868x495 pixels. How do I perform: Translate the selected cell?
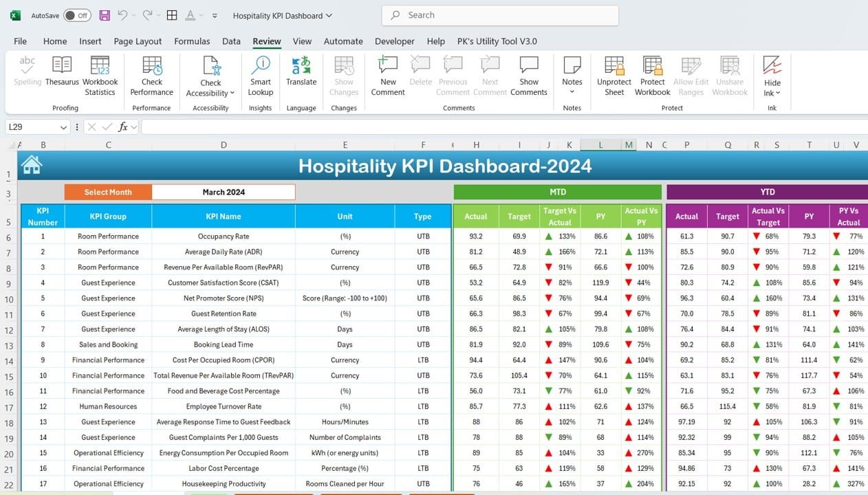coord(301,74)
